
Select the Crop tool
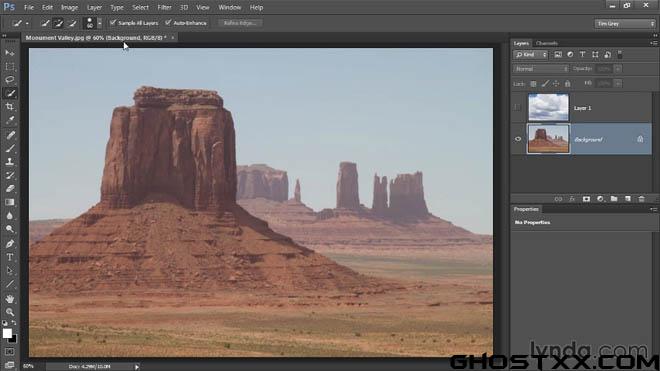[x=10, y=107]
